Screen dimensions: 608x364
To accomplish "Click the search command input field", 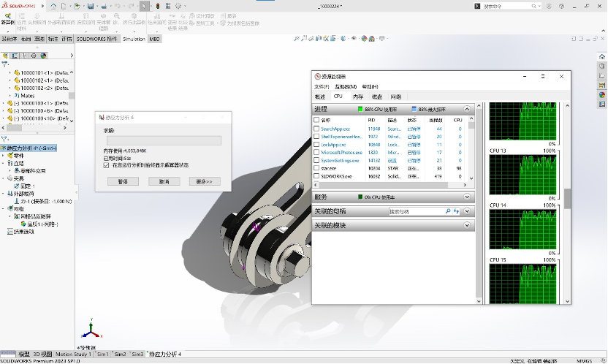I will pyautogui.click(x=506, y=6).
